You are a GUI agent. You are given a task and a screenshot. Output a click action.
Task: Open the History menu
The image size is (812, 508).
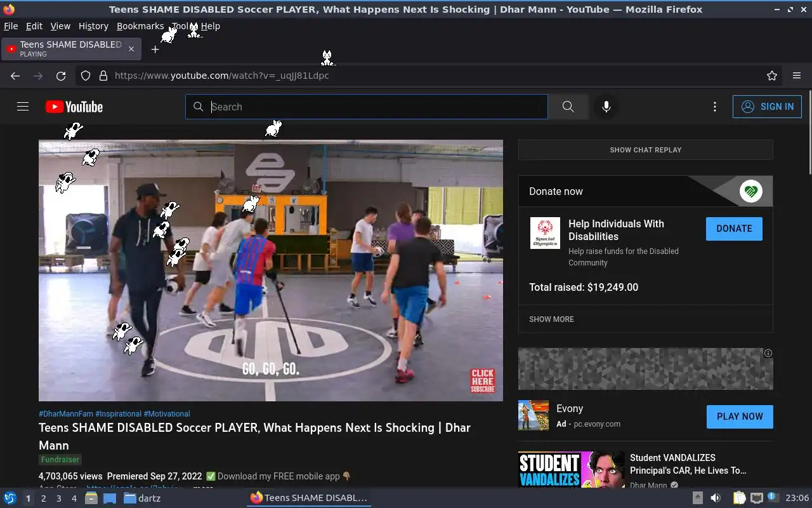(93, 26)
